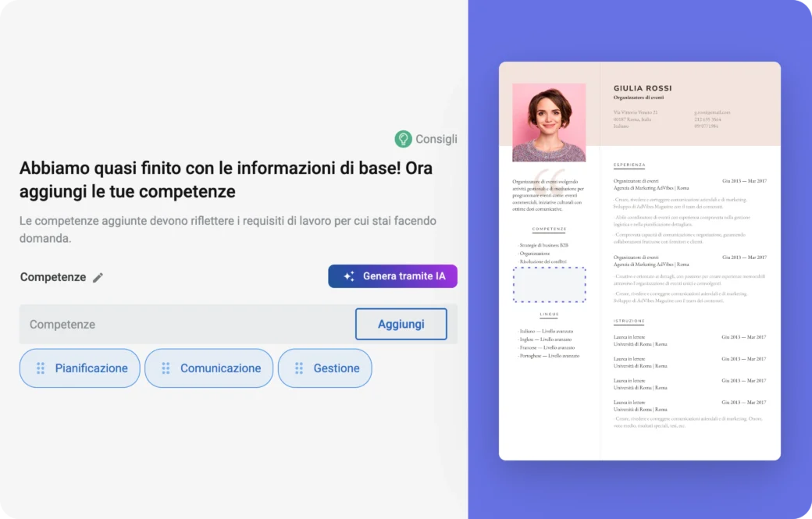This screenshot has width=812, height=519.
Task: Select the Istruzione section heading in the resume
Action: tap(629, 321)
